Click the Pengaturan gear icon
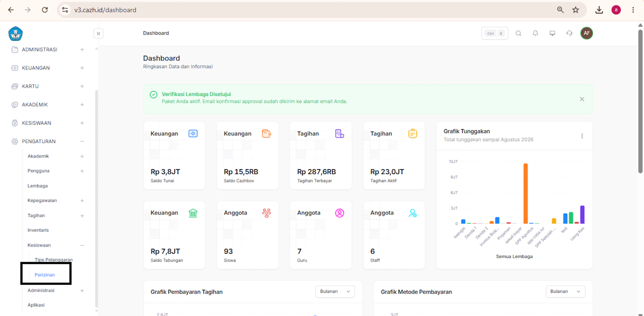The width and height of the screenshot is (644, 316). click(15, 141)
